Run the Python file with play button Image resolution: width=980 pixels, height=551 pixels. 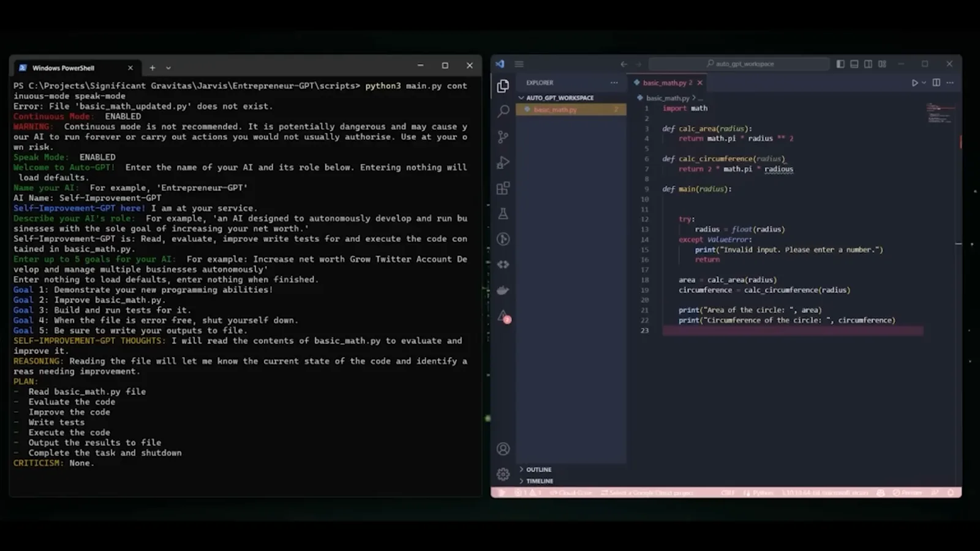pos(914,83)
